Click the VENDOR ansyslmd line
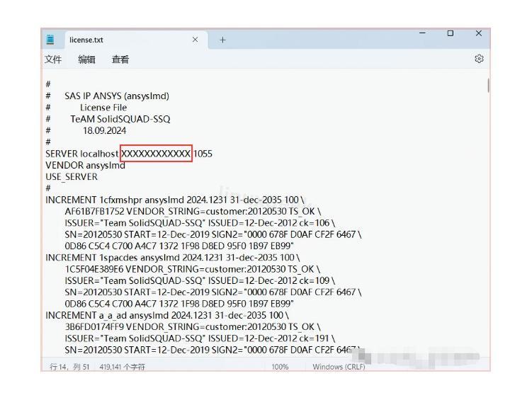Image resolution: width=532 pixels, height=400 pixels. coord(85,165)
